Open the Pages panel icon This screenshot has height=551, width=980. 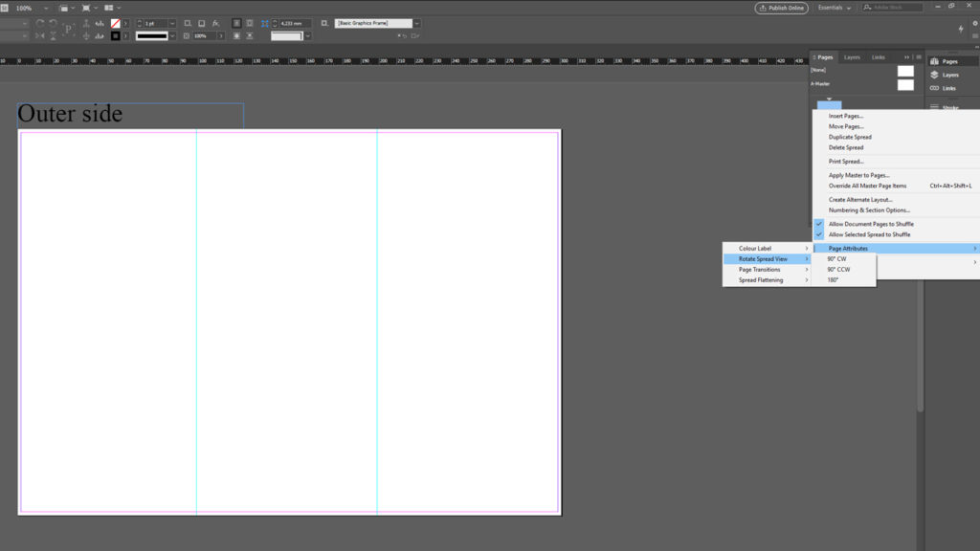coord(936,61)
